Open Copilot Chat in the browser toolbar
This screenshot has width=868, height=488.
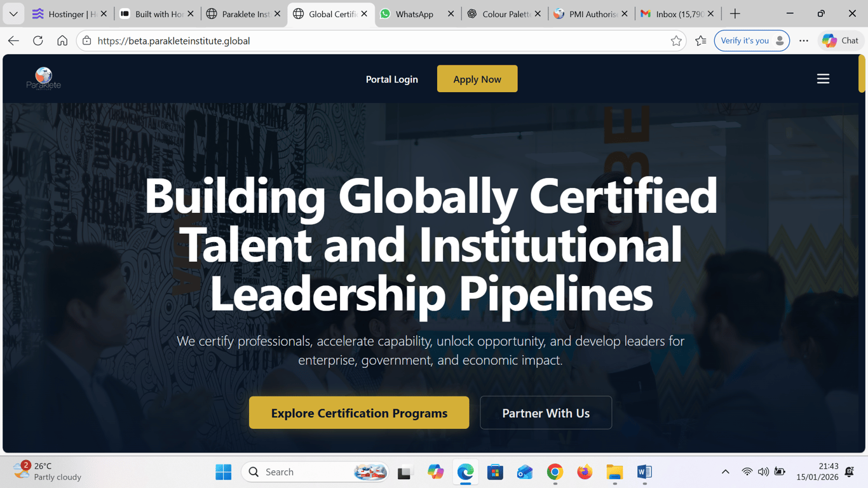coord(840,40)
